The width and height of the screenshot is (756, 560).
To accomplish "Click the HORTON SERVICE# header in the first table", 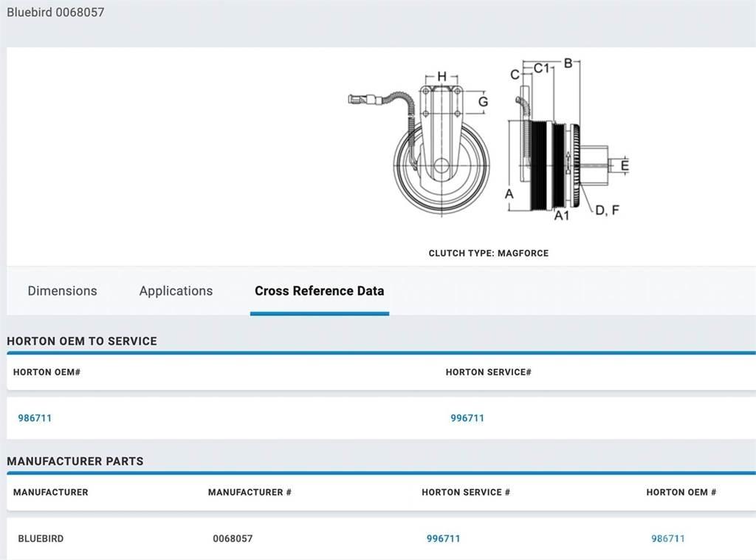I will (488, 372).
